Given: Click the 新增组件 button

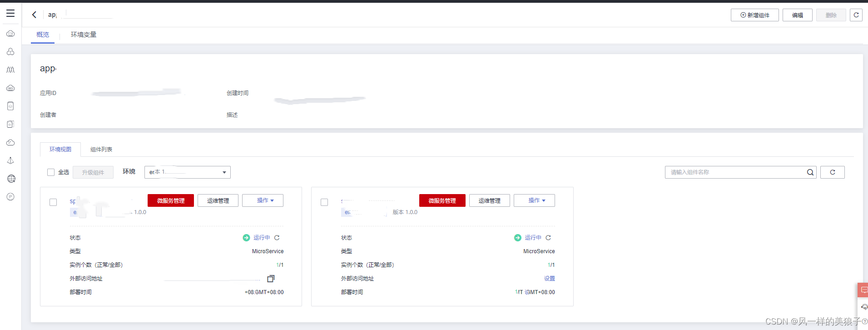Looking at the screenshot, I should (755, 15).
